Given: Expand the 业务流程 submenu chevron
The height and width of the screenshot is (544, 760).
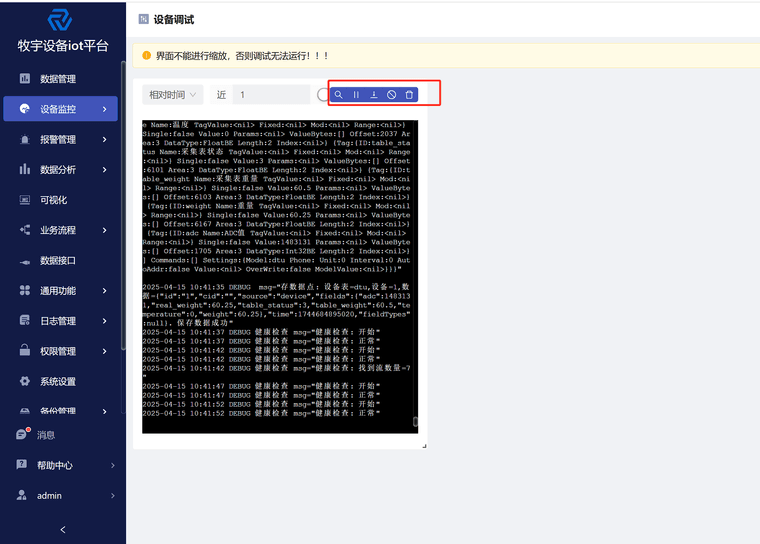Looking at the screenshot, I should click(x=104, y=230).
